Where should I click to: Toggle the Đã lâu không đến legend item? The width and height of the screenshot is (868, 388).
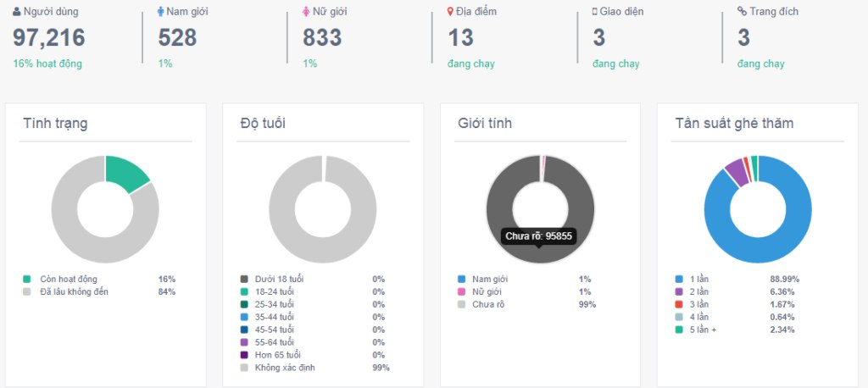[x=74, y=291]
